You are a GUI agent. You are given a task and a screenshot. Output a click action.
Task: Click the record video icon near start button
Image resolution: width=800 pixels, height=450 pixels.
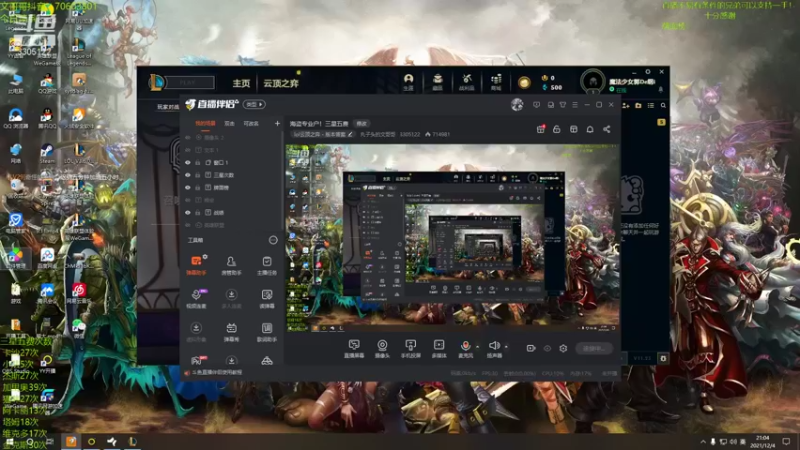[531, 348]
